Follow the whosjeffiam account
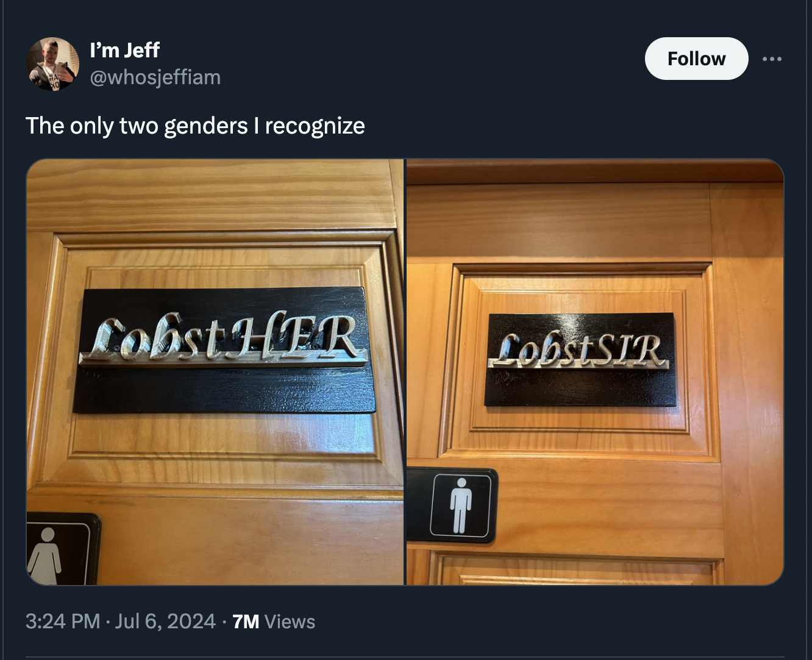 (x=696, y=59)
